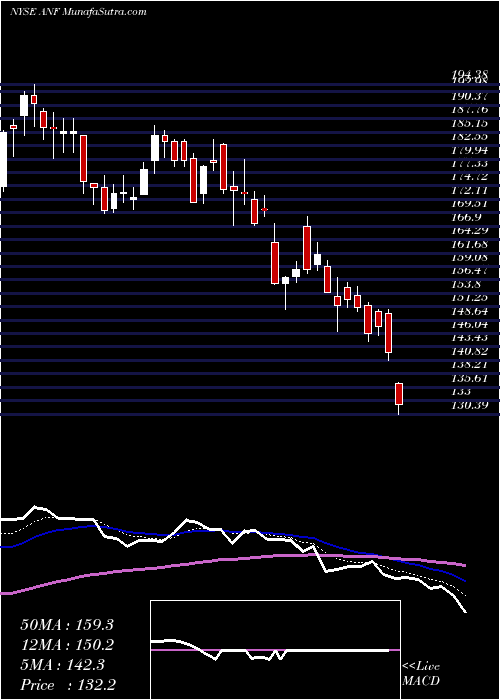Click the 12MA : 150.2 readout
Image resolution: width=500 pixels, height=700 pixels.
click(67, 645)
